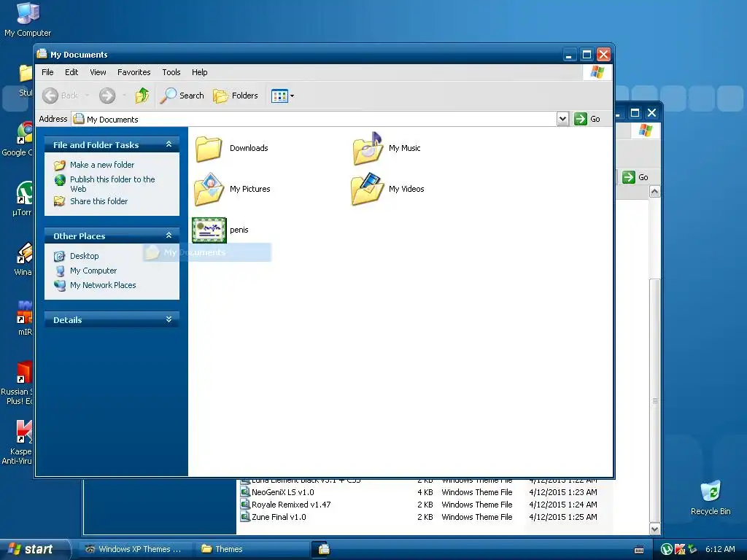Viewport: 747px width, 560px height.
Task: Click the Desktop icon in Other Places
Action: point(60,256)
